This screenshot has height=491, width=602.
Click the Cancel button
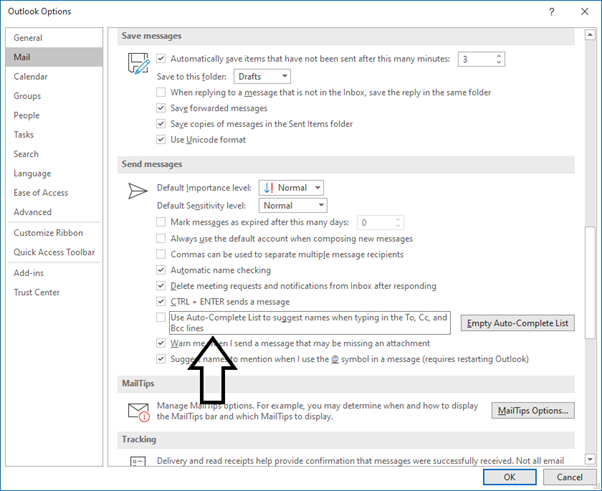tap(569, 477)
